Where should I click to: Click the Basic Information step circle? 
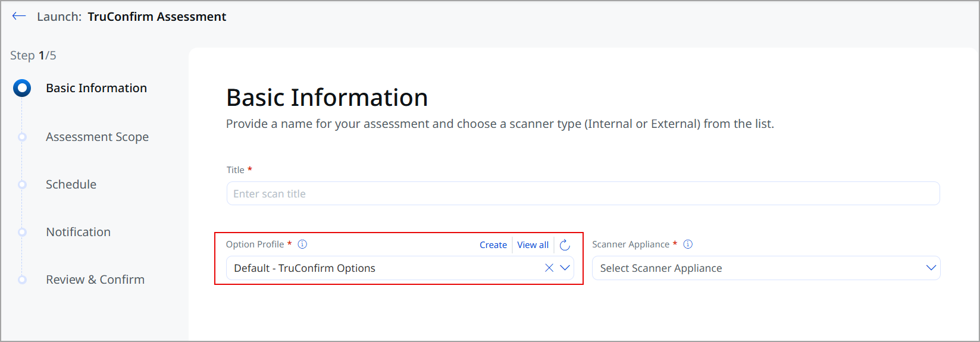coord(22,88)
